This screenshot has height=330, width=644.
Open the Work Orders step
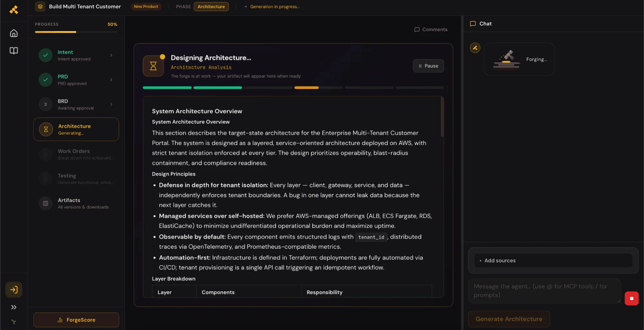[76, 154]
